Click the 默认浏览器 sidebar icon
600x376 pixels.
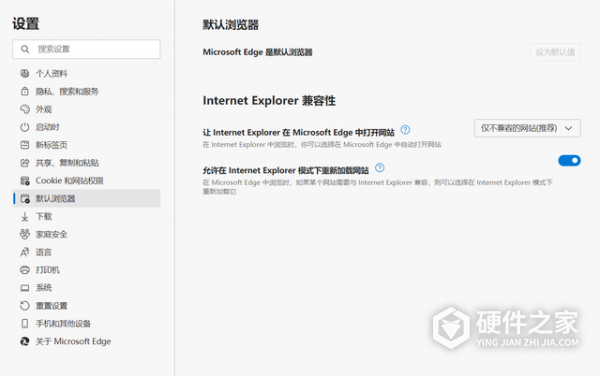[x=25, y=199]
